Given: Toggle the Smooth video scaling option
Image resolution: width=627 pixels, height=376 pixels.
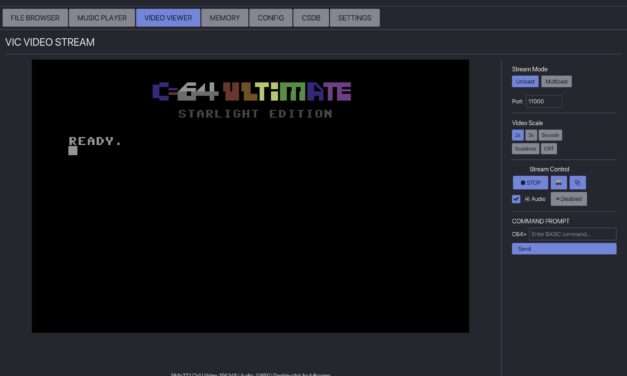Looking at the screenshot, I should tap(550, 135).
